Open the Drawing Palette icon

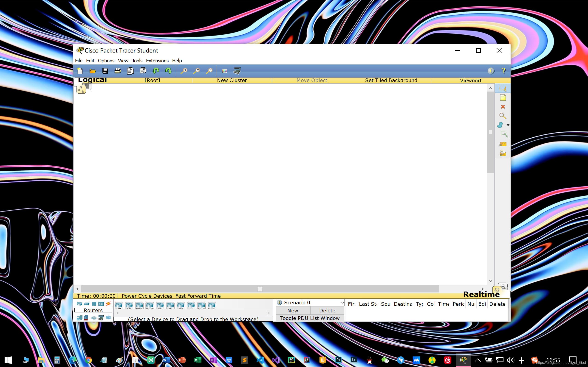click(x=224, y=71)
